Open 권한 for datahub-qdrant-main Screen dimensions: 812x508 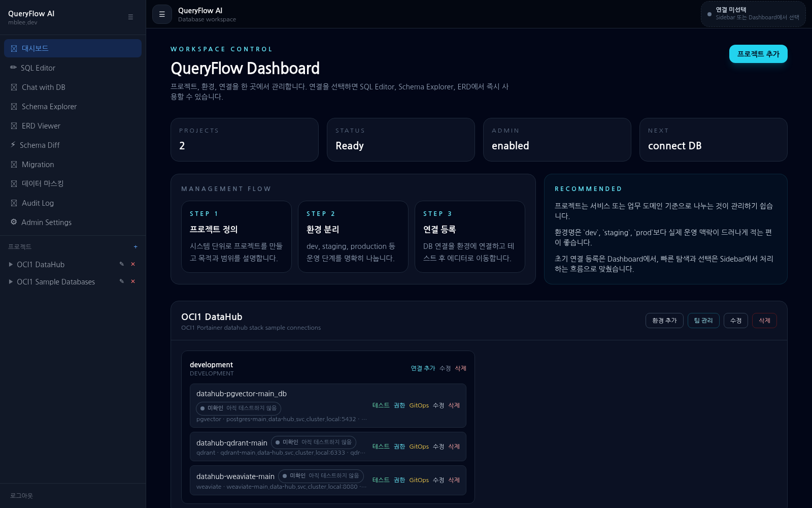tap(399, 447)
